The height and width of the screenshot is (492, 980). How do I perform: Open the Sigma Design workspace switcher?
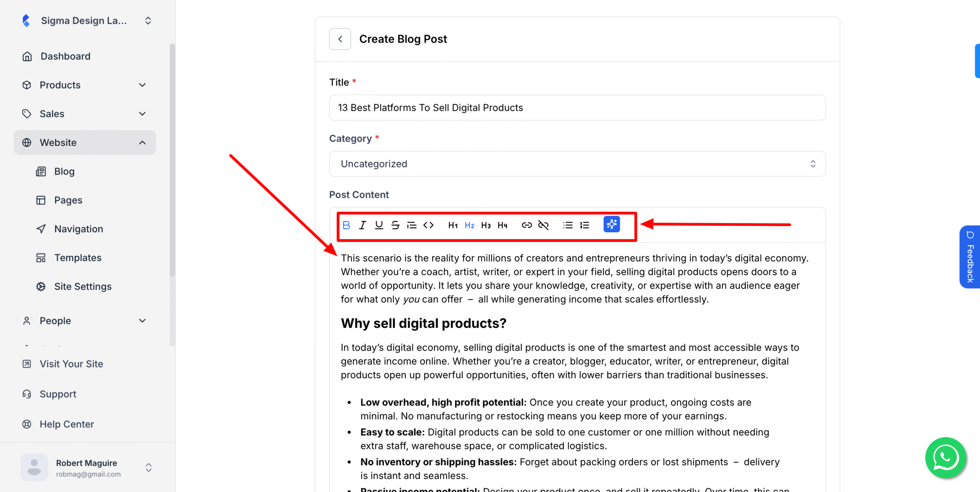coord(86,21)
